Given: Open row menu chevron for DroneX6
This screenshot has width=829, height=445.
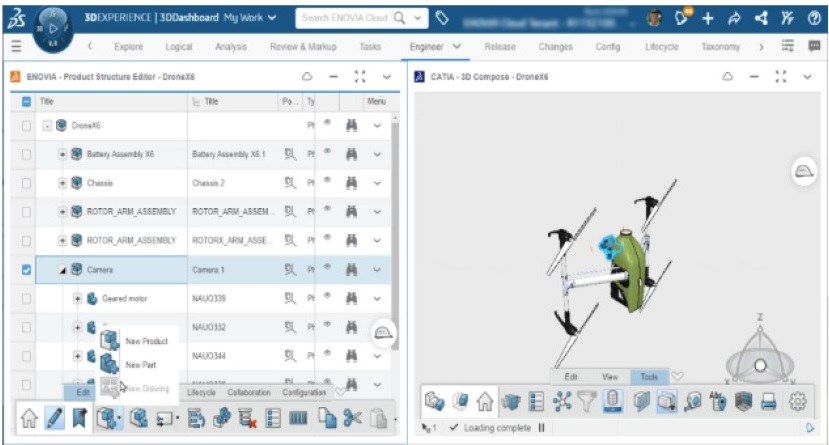Looking at the screenshot, I should (x=377, y=126).
